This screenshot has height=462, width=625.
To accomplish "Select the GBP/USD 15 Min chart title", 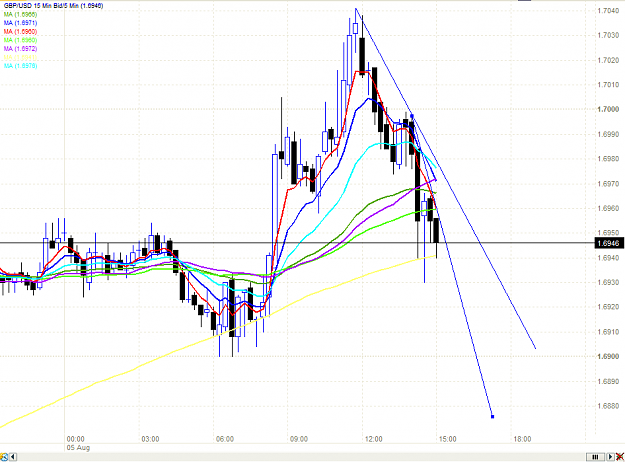I will tap(53, 6).
